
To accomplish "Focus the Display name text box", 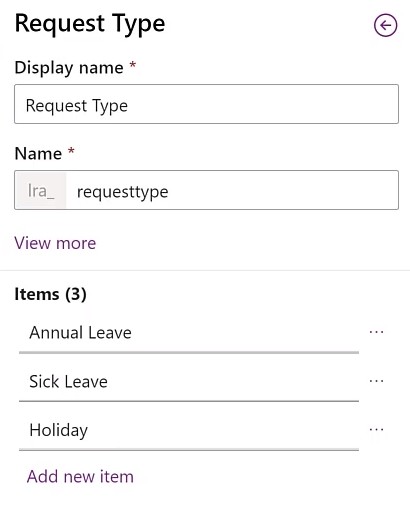I will (206, 104).
